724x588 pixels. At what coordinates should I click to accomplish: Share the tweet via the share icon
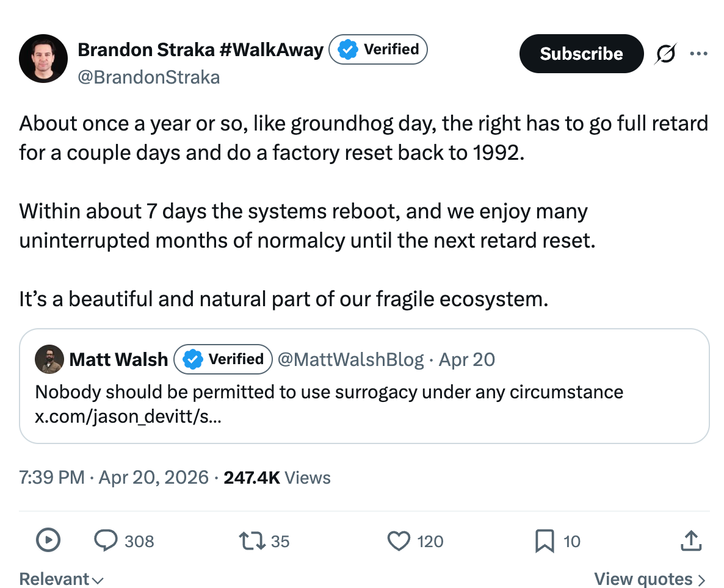690,540
